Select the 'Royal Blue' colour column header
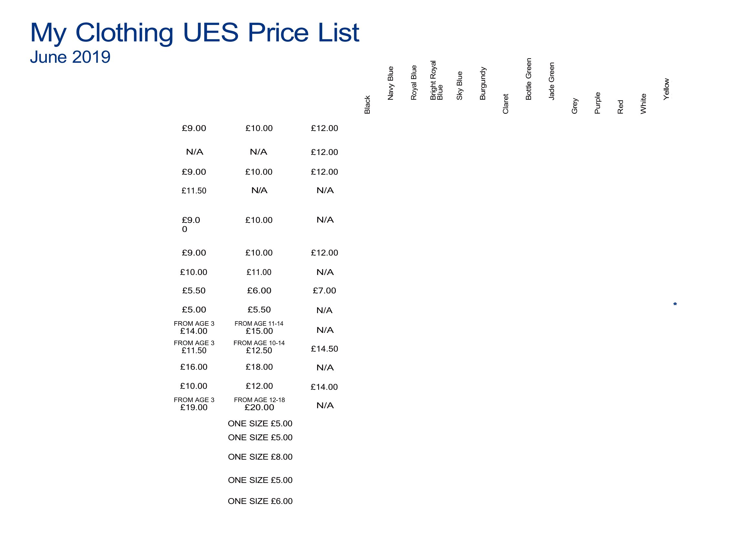This screenshot has height=535, width=756. pyautogui.click(x=414, y=82)
